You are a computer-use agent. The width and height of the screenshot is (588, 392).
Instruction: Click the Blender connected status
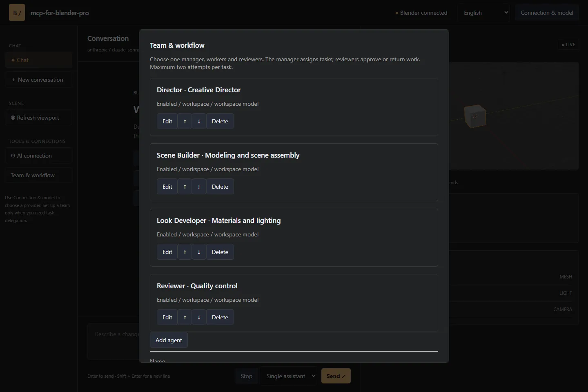(x=421, y=13)
